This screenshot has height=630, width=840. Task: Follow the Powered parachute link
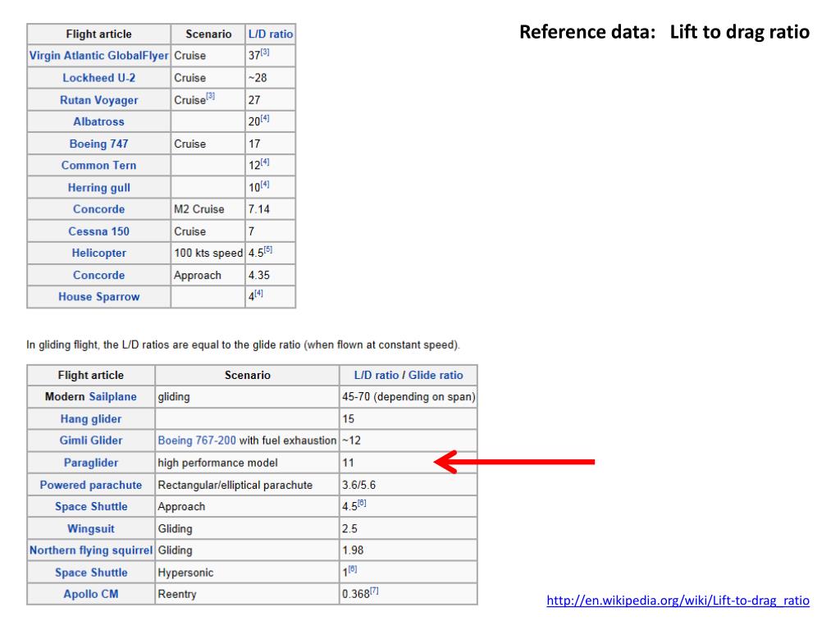90,485
